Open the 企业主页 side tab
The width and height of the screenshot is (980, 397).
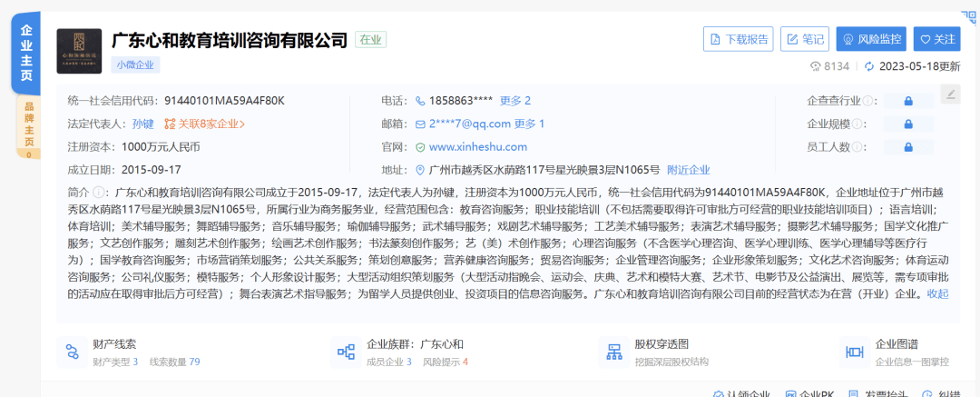[x=26, y=53]
